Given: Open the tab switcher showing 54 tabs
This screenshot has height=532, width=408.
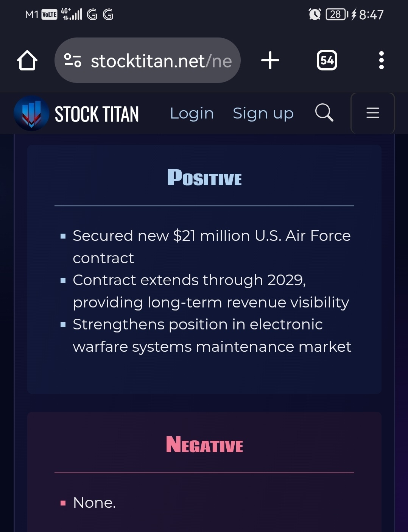Looking at the screenshot, I should [x=327, y=60].
